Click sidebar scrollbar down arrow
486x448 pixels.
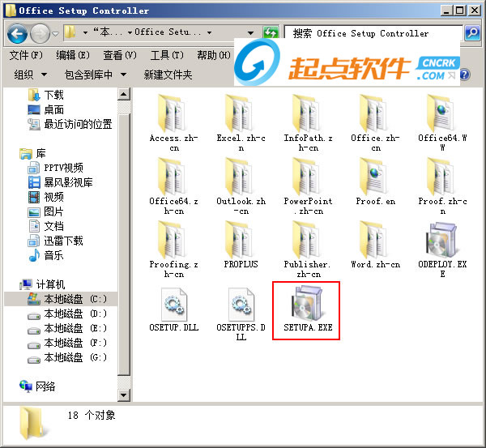coord(124,395)
